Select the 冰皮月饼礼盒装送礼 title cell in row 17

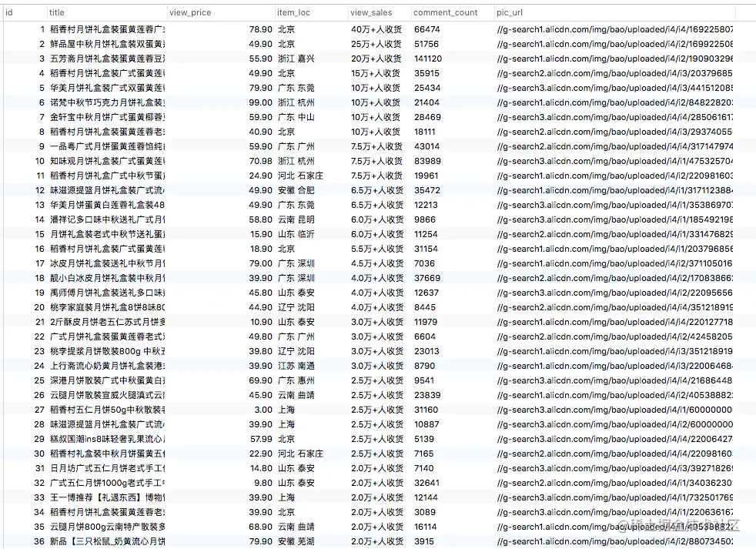coord(107,263)
